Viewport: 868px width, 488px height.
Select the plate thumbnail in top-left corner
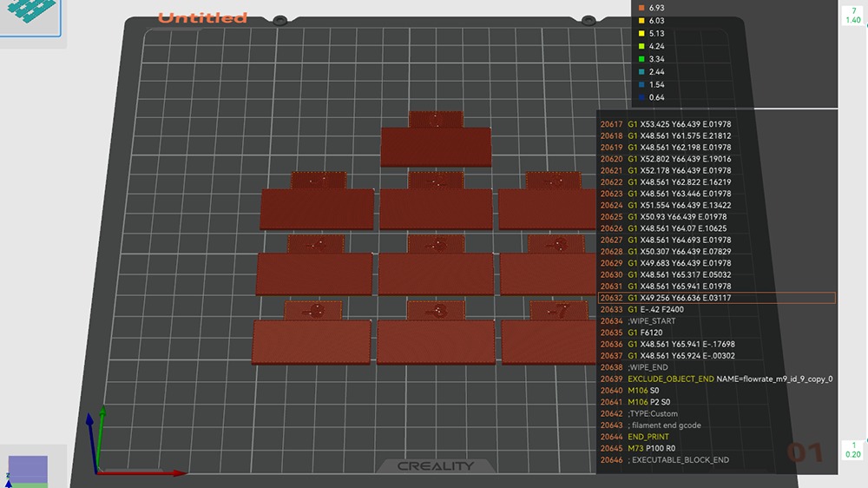tap(30, 17)
